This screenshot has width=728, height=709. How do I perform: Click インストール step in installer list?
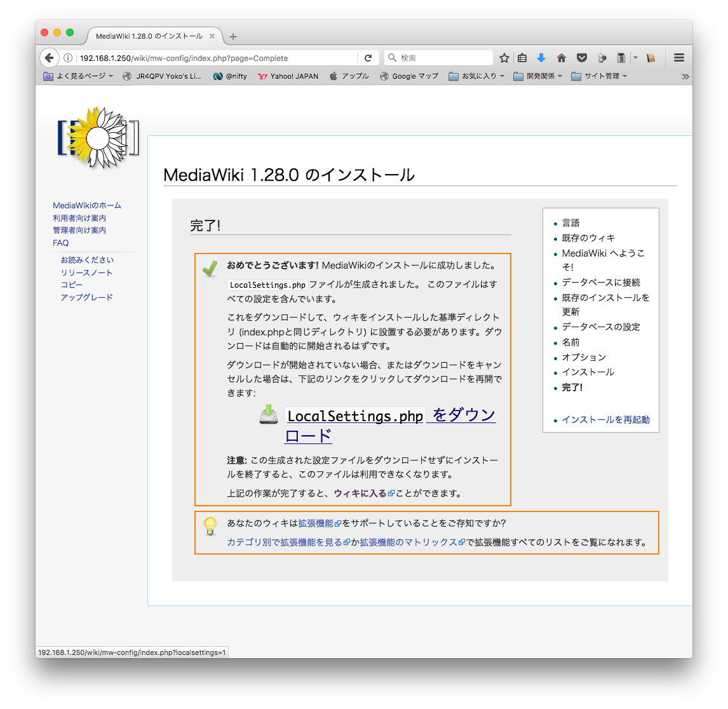588,372
